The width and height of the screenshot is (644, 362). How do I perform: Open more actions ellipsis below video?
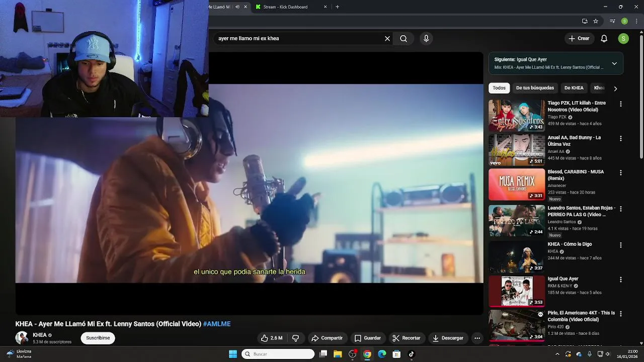tap(477, 338)
